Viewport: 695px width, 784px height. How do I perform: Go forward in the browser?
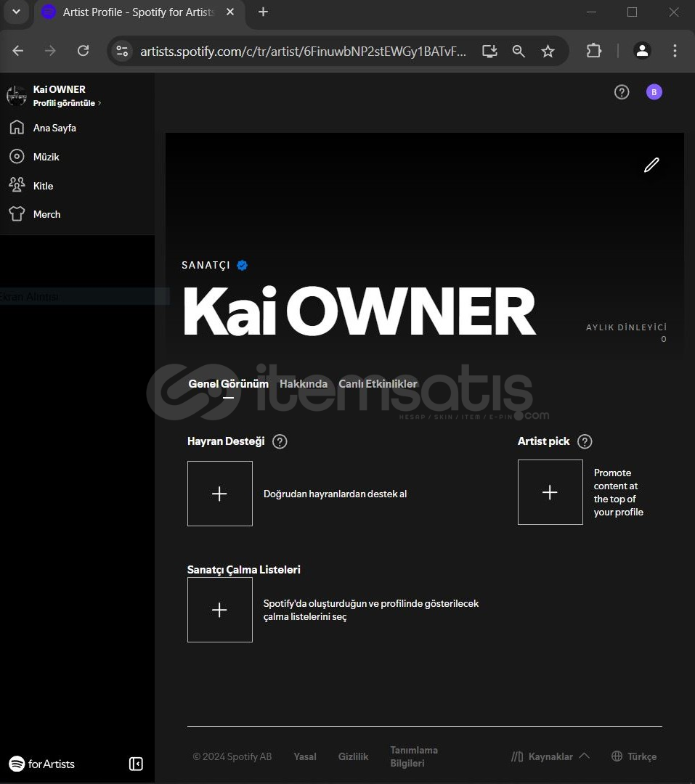50,51
